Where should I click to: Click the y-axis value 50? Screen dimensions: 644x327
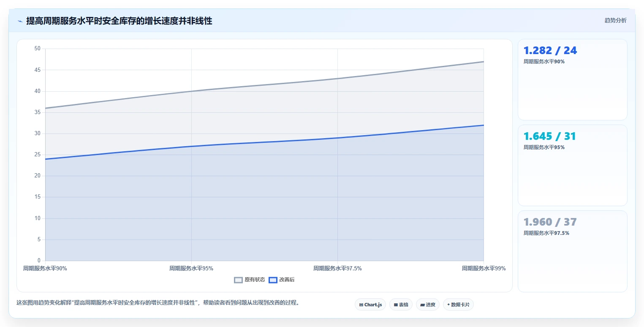click(x=37, y=49)
